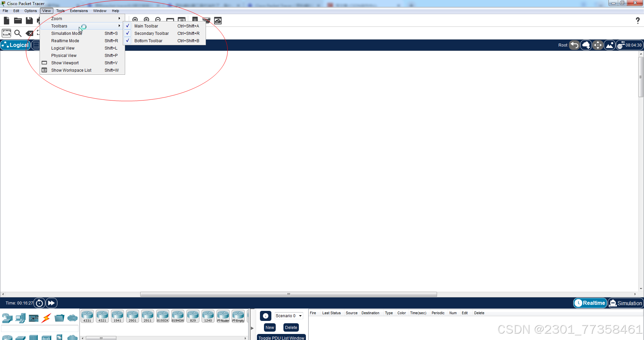Expand PDU panel with right arrow

pyautogui.click(x=252, y=328)
